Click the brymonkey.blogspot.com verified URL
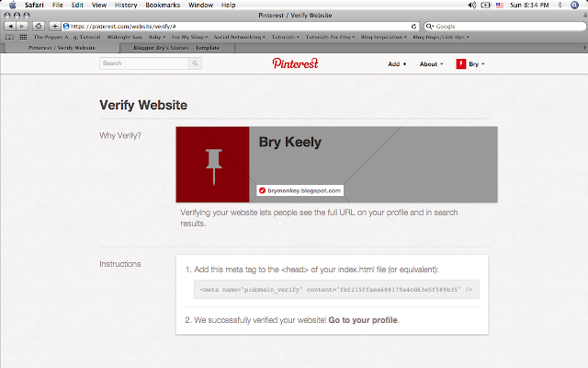Image resolution: width=588 pixels, height=368 pixels. click(304, 190)
